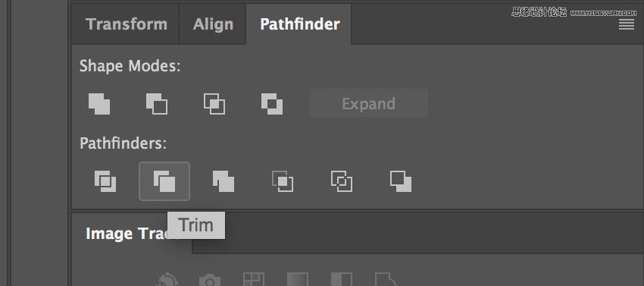Choose the Black and White trace preset
The image size is (644, 286).
tap(342, 279)
